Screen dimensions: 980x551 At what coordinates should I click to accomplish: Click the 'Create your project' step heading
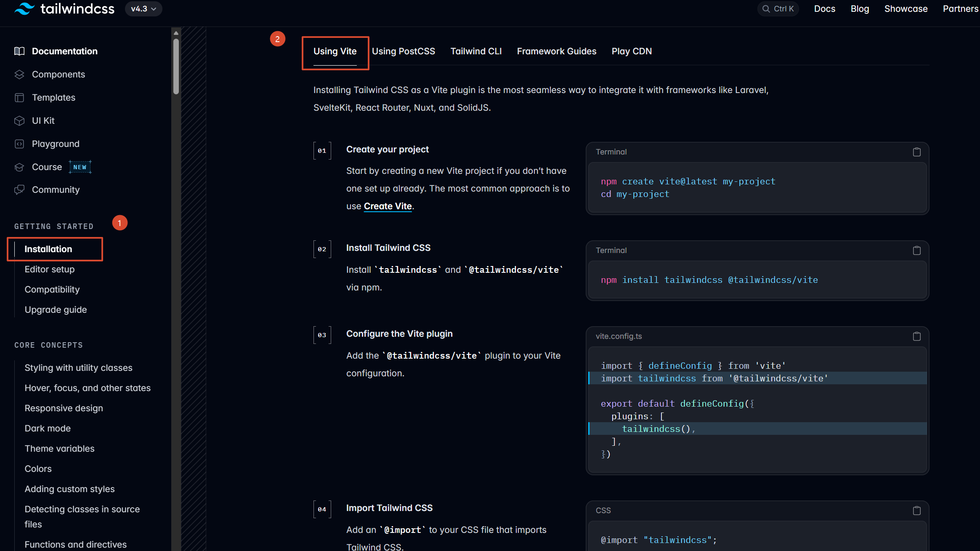pyautogui.click(x=388, y=149)
